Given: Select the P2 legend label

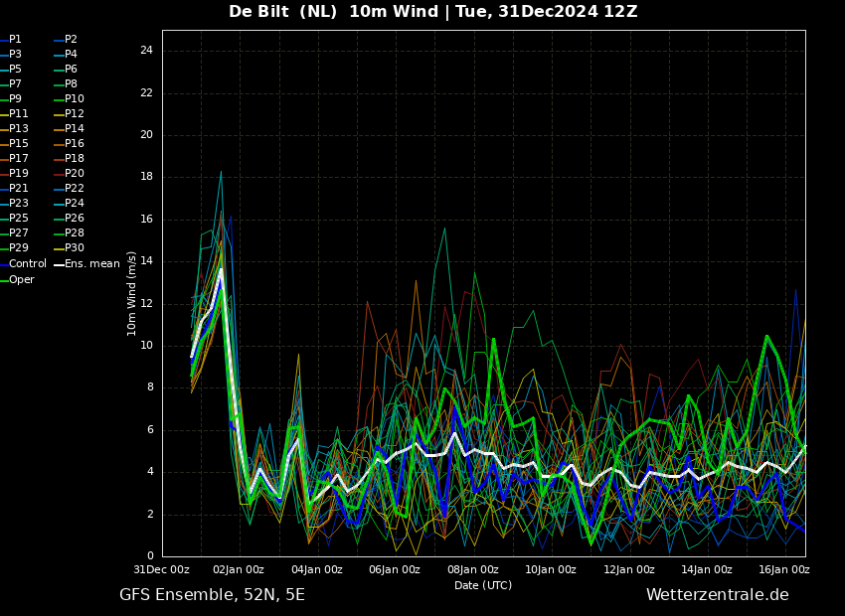Looking at the screenshot, I should 66,40.
